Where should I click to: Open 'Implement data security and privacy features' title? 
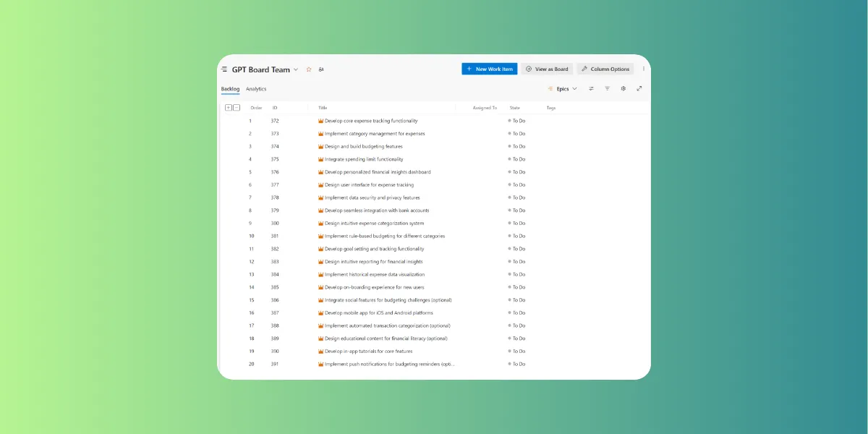click(x=373, y=197)
